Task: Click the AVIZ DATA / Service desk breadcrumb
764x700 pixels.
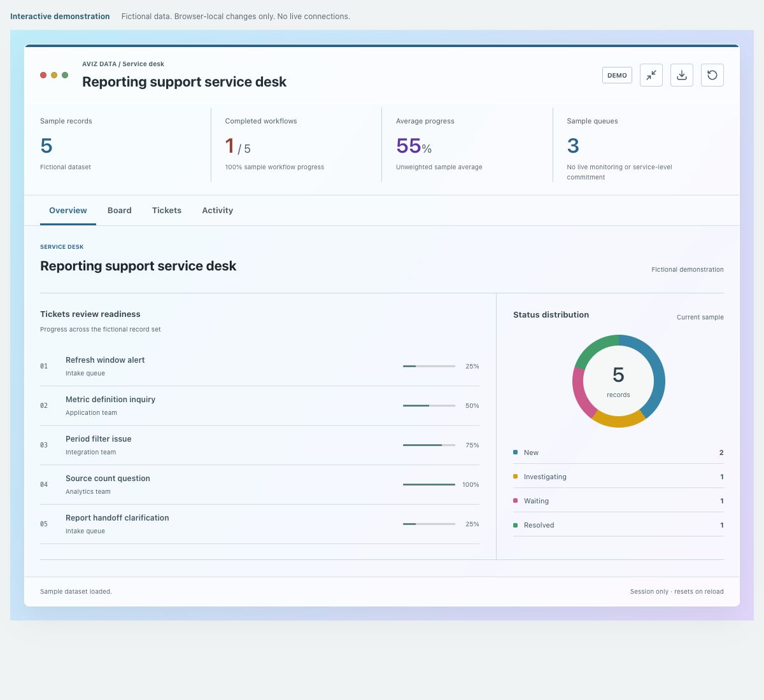Action: (123, 64)
